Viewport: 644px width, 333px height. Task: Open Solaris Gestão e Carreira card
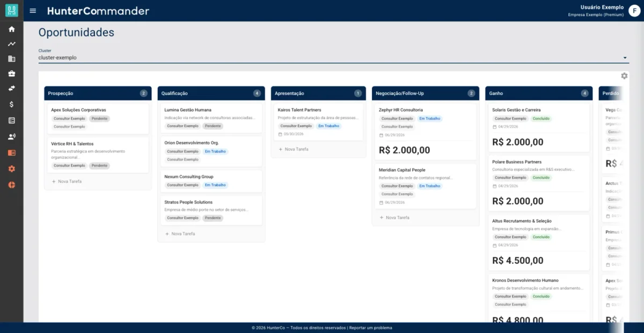[539, 128]
